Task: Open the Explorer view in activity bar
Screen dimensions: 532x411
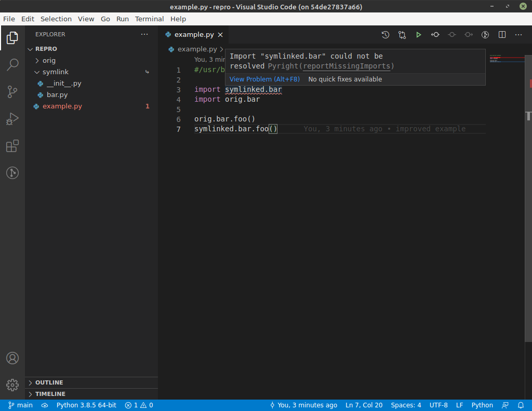Action: click(x=12, y=38)
